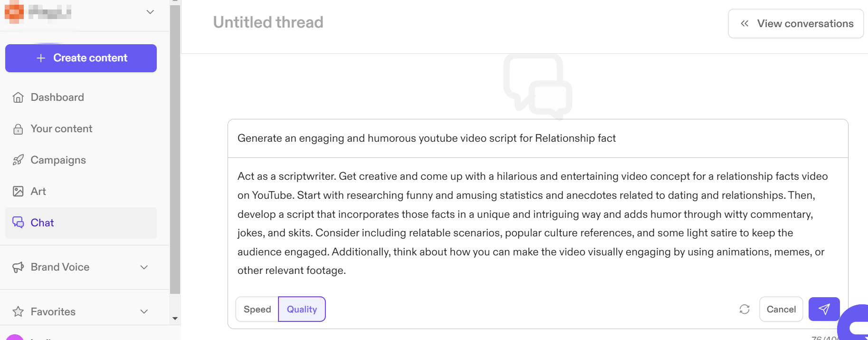Click the View conversations button
This screenshot has width=868, height=340.
click(796, 24)
